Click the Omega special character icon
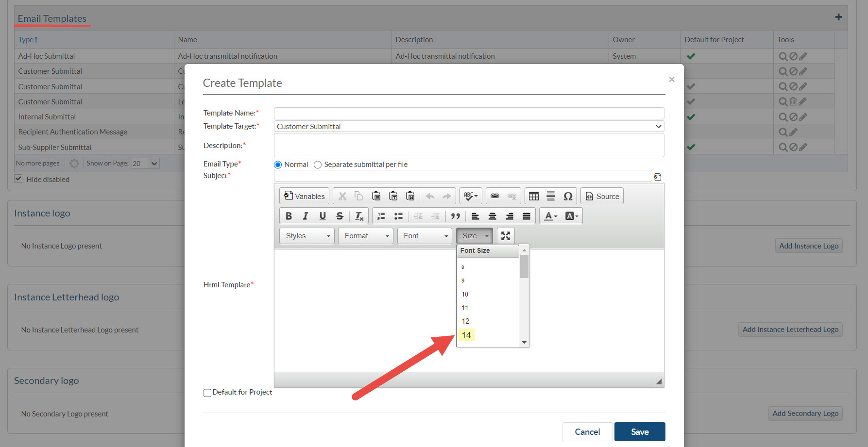 (x=568, y=196)
